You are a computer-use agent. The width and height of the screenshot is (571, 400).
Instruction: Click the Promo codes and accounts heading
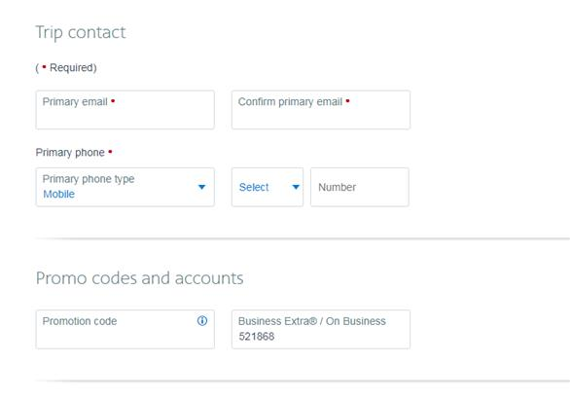pyautogui.click(x=139, y=278)
